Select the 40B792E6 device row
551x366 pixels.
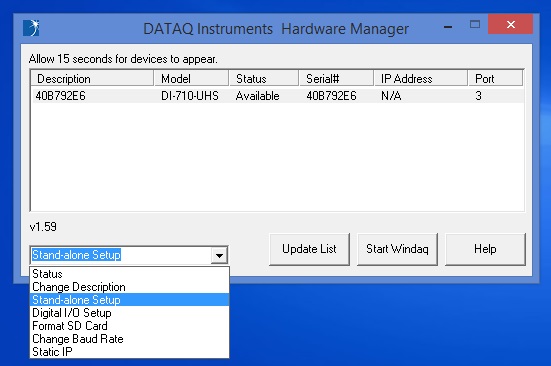(278, 96)
